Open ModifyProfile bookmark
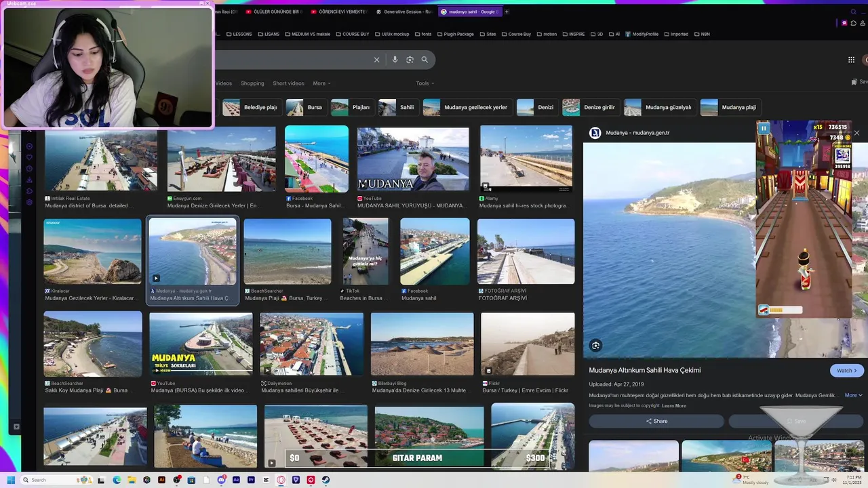Viewport: 868px width, 488px height. click(642, 34)
